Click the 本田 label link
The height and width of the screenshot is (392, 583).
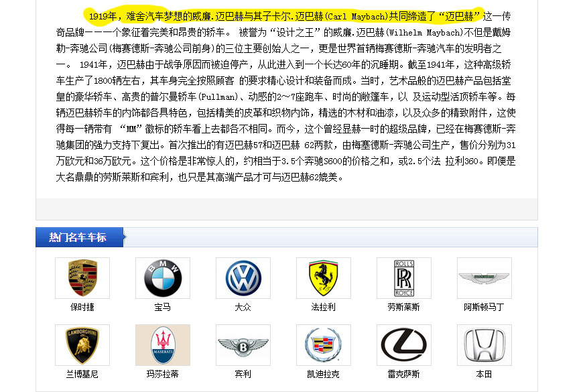click(x=484, y=374)
